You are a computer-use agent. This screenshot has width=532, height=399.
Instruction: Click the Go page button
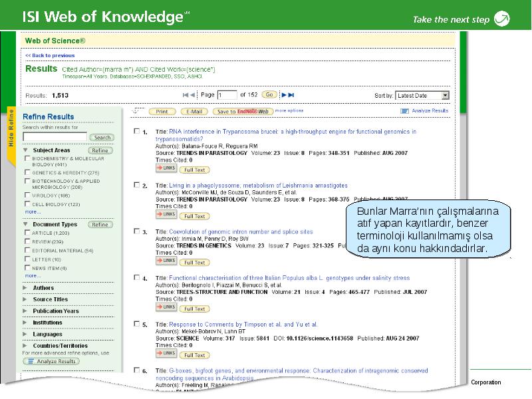point(269,94)
